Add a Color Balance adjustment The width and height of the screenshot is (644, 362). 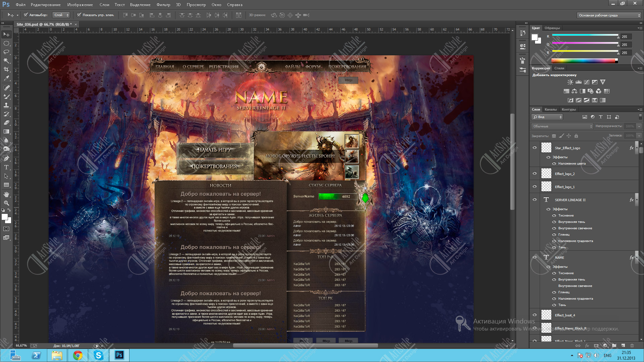tap(575, 91)
